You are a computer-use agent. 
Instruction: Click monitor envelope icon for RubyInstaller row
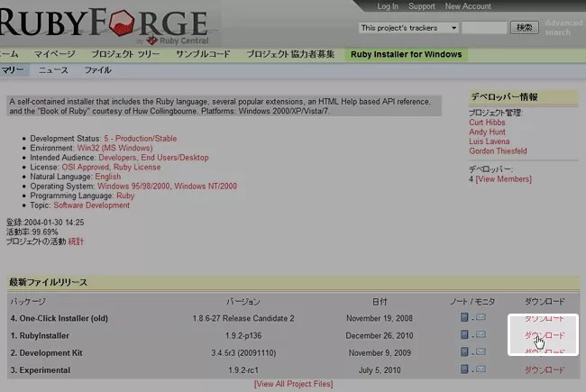(x=481, y=334)
